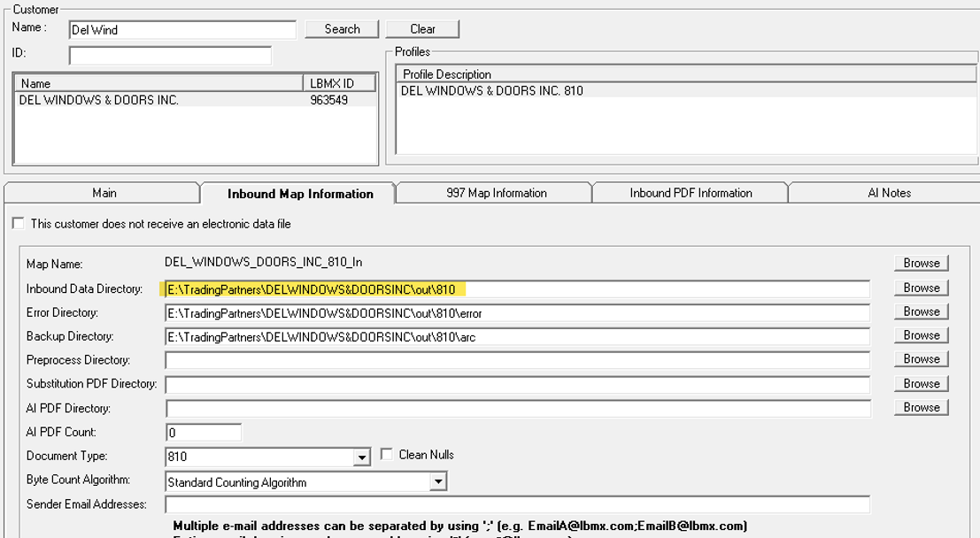
Task: Browse for the Error Directory
Action: (922, 311)
